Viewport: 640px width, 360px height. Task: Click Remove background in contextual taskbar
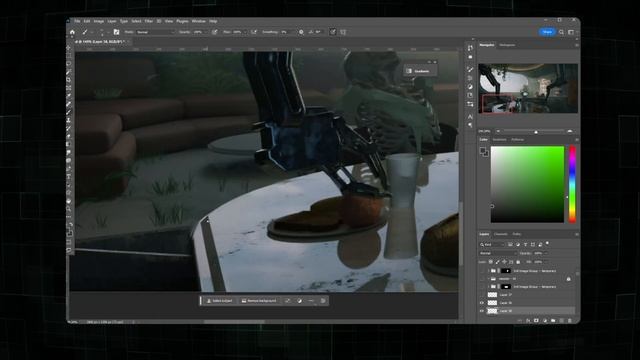click(x=259, y=301)
